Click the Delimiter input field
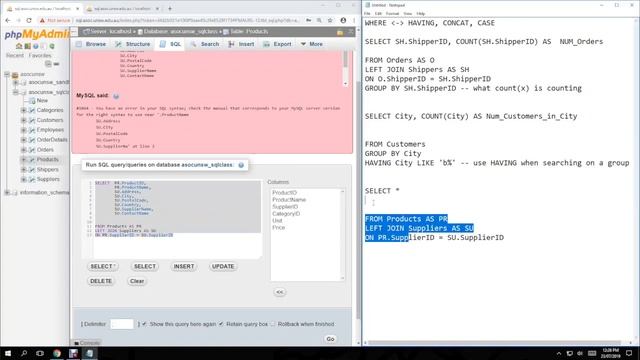The width and height of the screenshot is (640, 360). coord(122,324)
